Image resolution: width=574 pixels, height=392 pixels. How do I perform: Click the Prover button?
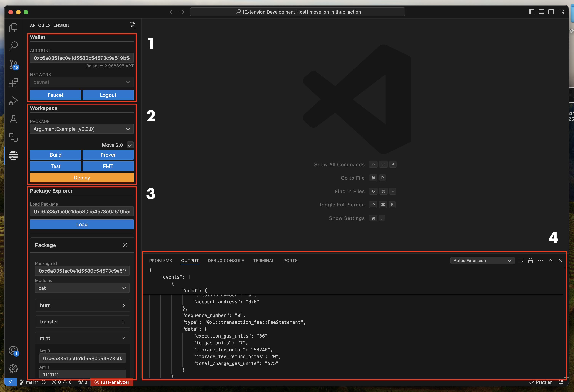pyautogui.click(x=108, y=155)
